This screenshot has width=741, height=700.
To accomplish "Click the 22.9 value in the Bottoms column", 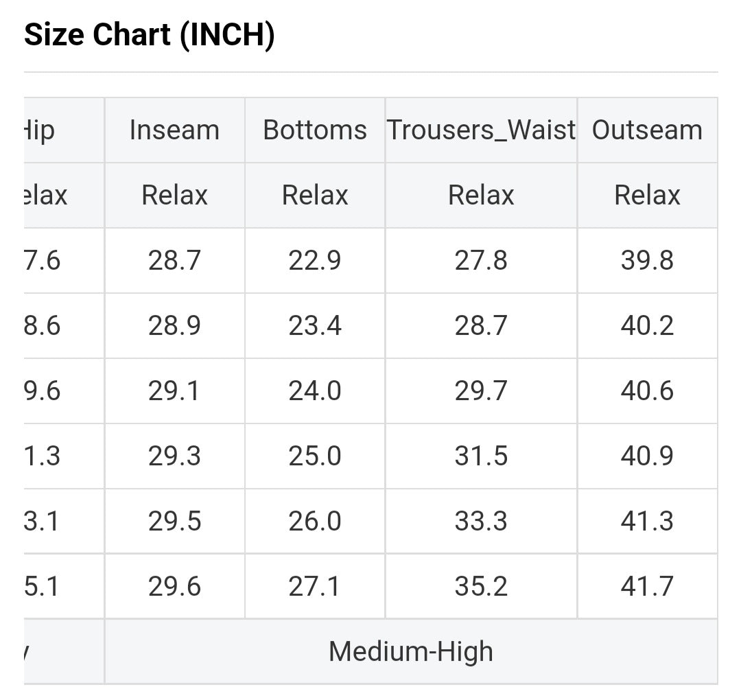I will (315, 261).
